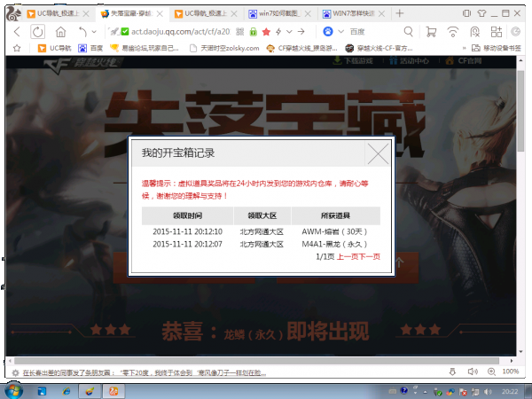Bookmark the page with the red star
The image size is (532, 399).
266,32
